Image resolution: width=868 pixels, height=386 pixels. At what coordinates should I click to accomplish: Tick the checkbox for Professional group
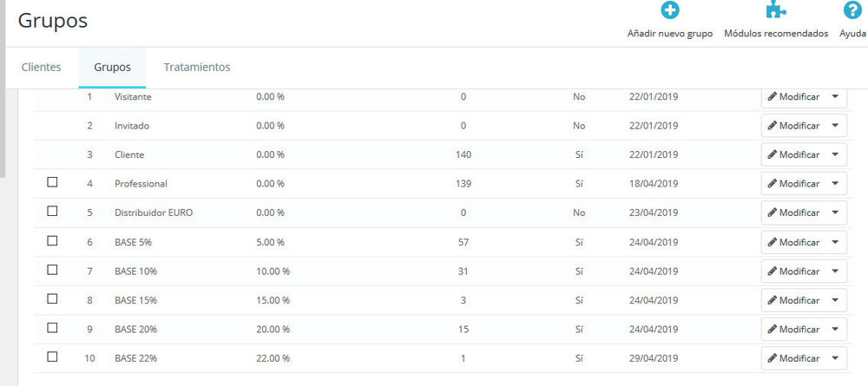(52, 182)
